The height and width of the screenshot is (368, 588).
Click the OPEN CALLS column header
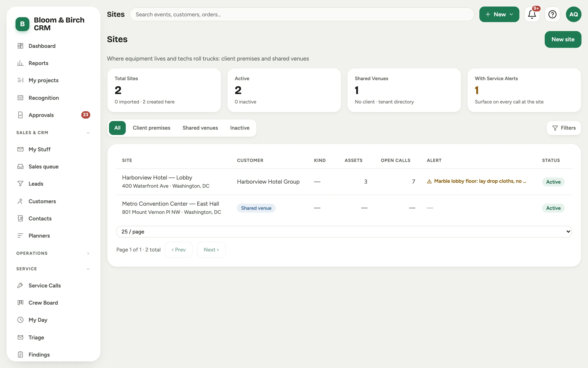pos(395,160)
